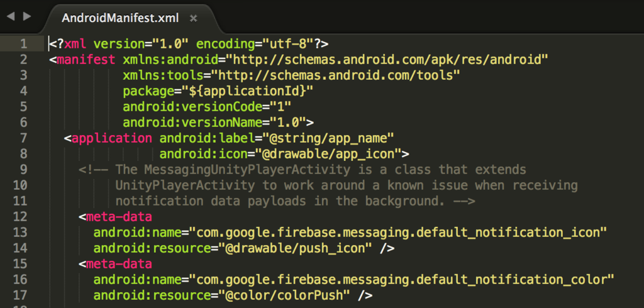644x308 pixels.
Task: Select line number 7 in gutter
Action: click(x=23, y=138)
